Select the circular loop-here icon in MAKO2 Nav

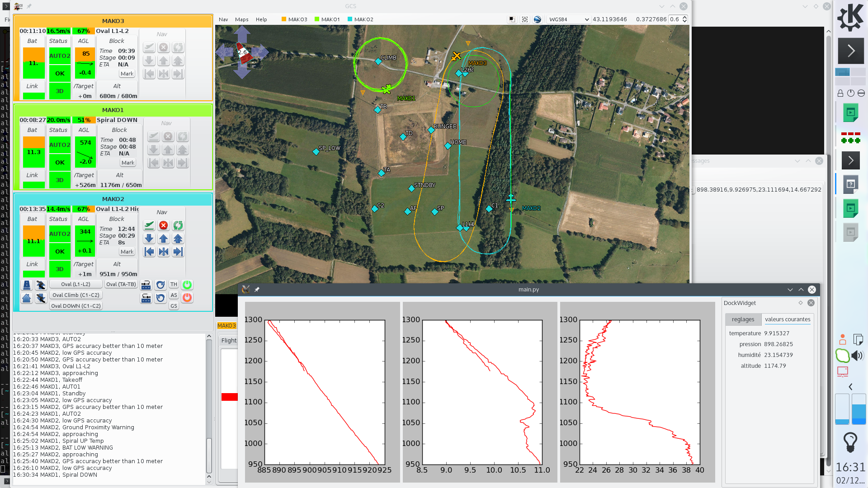178,225
